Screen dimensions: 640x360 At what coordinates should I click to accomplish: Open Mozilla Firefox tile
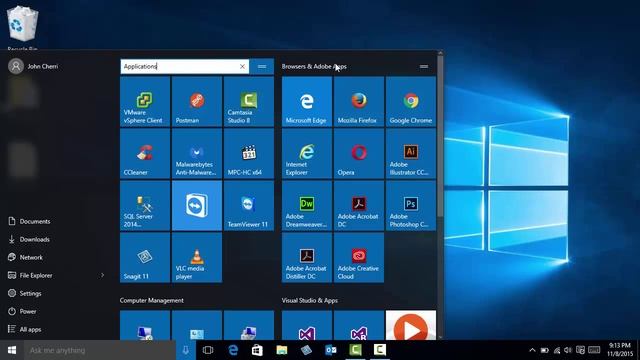tap(359, 101)
